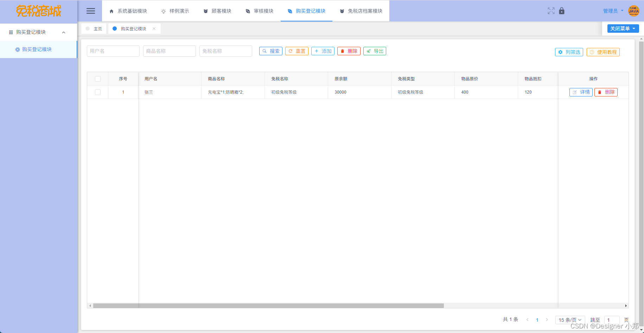This screenshot has width=644, height=333.
Task: Open the 审核模块 menu
Action: coord(260,11)
